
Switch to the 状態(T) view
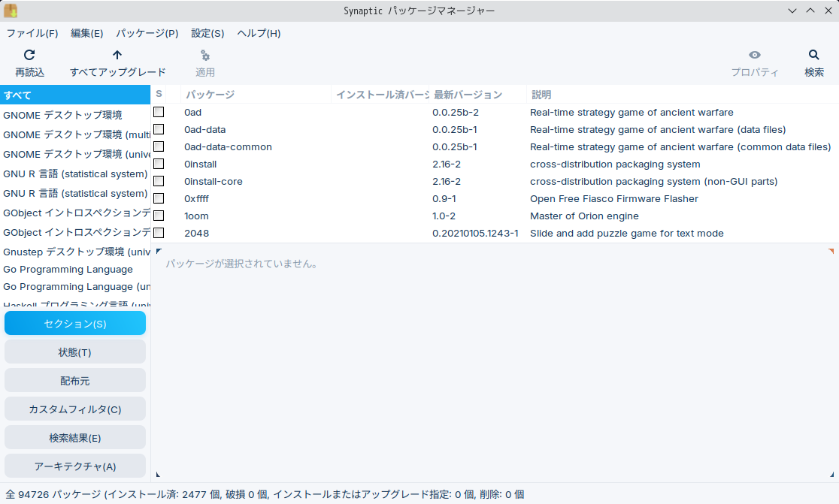(x=74, y=352)
